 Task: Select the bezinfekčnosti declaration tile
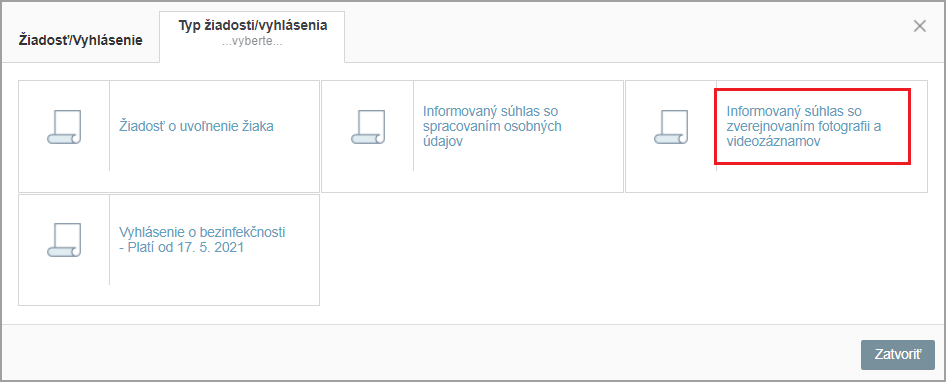(169, 250)
